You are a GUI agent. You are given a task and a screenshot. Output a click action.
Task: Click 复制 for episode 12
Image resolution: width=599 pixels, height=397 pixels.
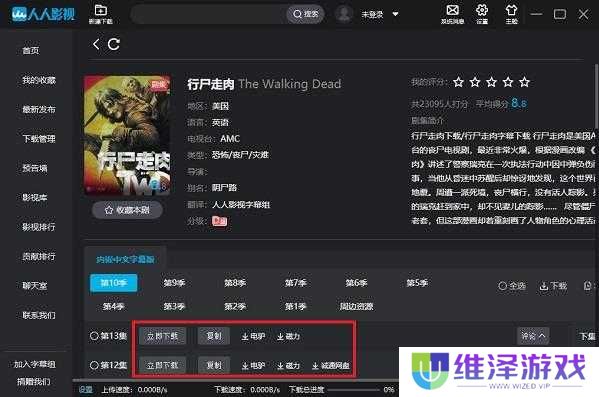click(214, 366)
